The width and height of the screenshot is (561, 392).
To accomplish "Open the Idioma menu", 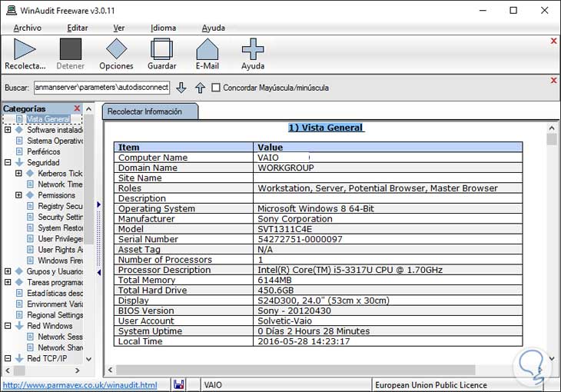I will 163,28.
